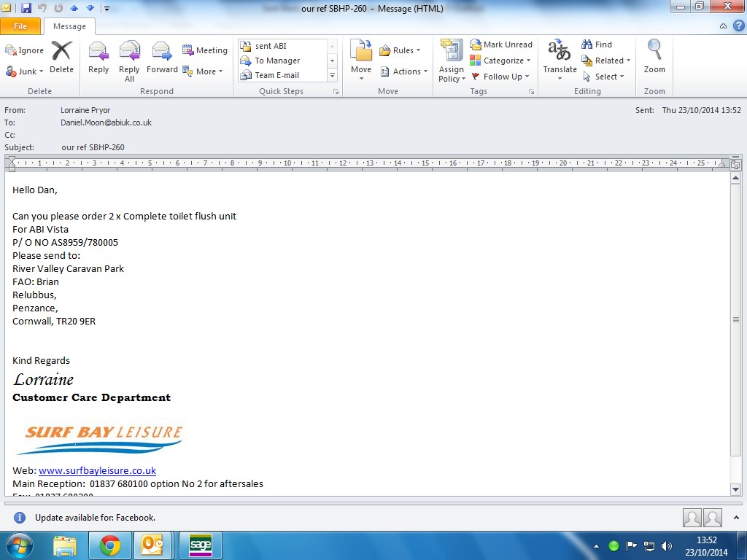Viewport: 747px width, 560px height.
Task: Open the Move to folder menu
Action: pos(361,60)
